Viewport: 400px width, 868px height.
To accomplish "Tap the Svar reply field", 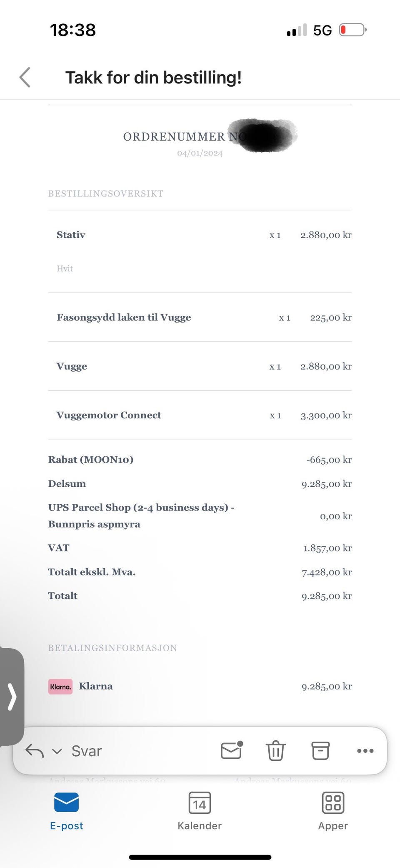I will [x=87, y=751].
